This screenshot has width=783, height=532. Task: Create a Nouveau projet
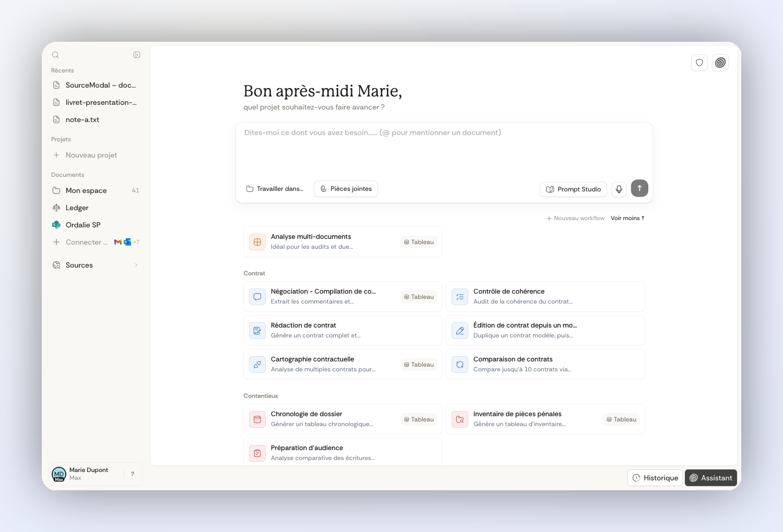(96, 155)
